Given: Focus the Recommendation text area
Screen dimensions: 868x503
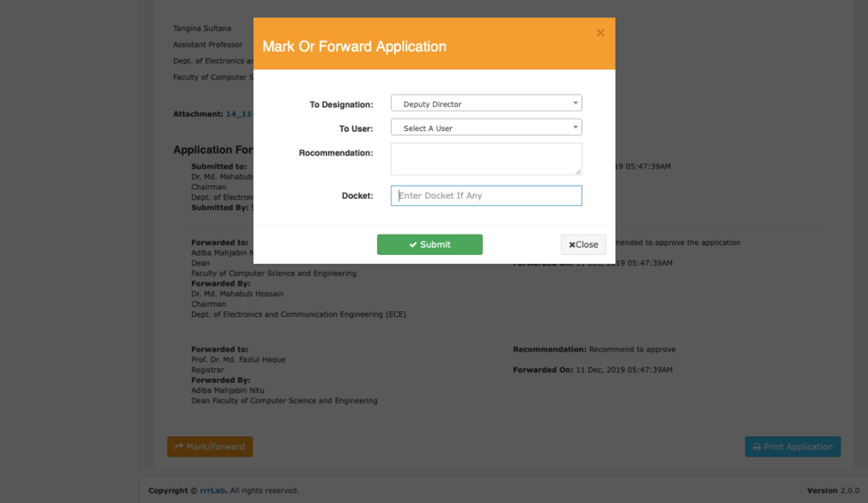Looking at the screenshot, I should point(486,159).
